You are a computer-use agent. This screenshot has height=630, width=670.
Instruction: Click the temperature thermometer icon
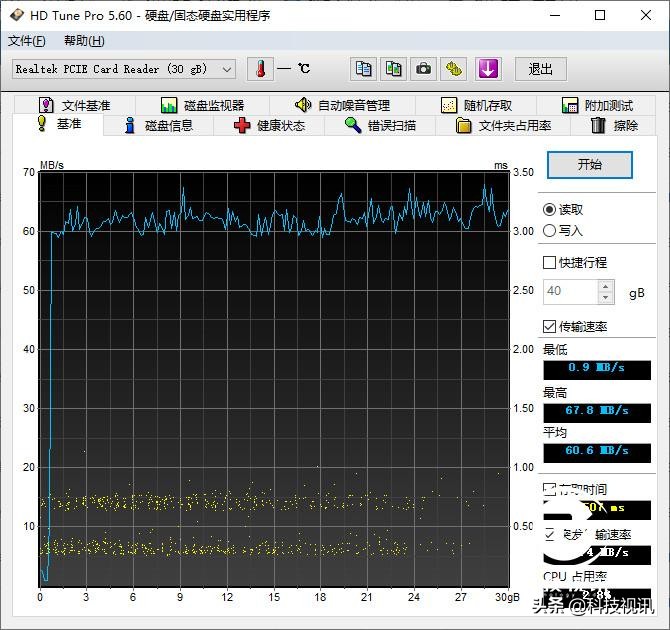(x=260, y=69)
